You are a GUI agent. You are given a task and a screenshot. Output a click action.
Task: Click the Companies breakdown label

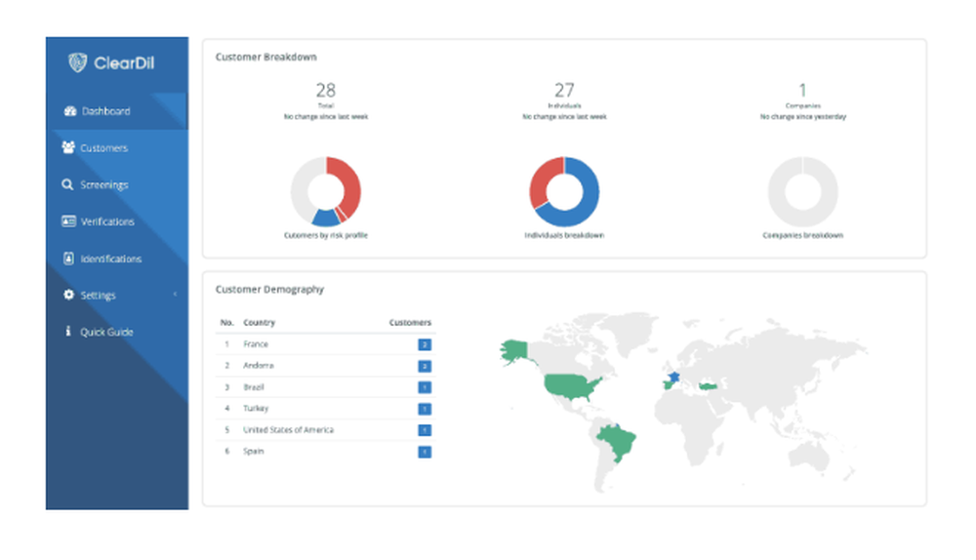[x=803, y=235]
